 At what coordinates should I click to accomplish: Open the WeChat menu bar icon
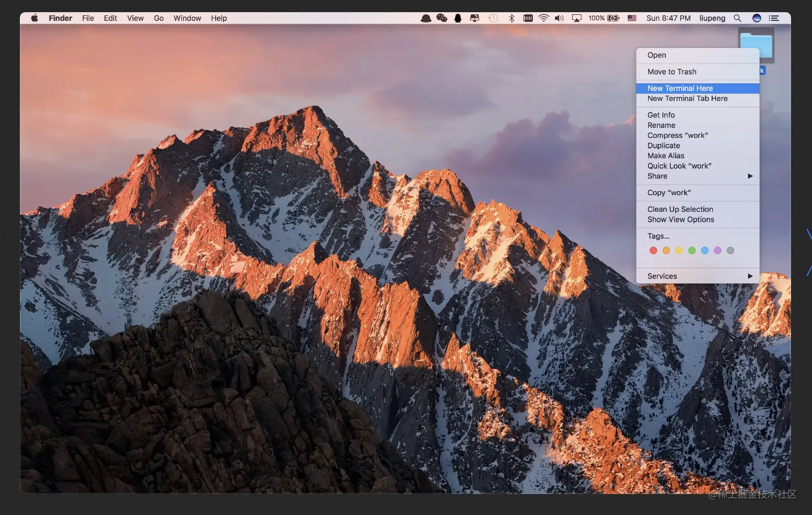(x=442, y=18)
